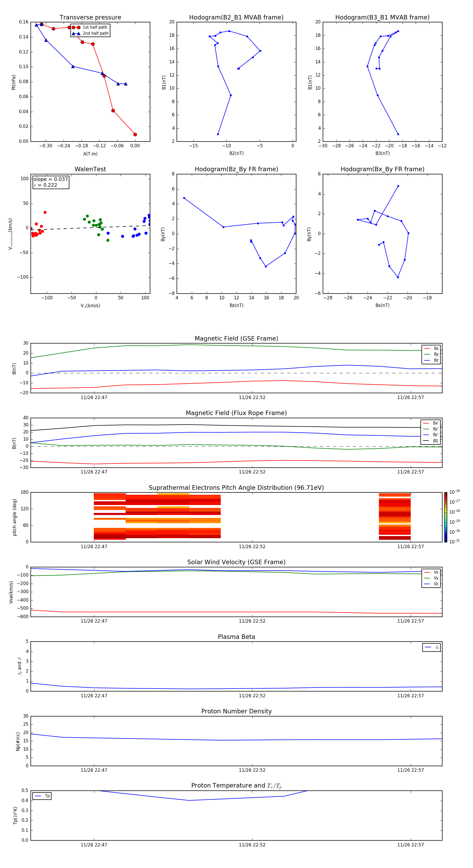Click the "B3(nT)" x-axis label
The height and width of the screenshot is (868, 473).
(x=382, y=153)
